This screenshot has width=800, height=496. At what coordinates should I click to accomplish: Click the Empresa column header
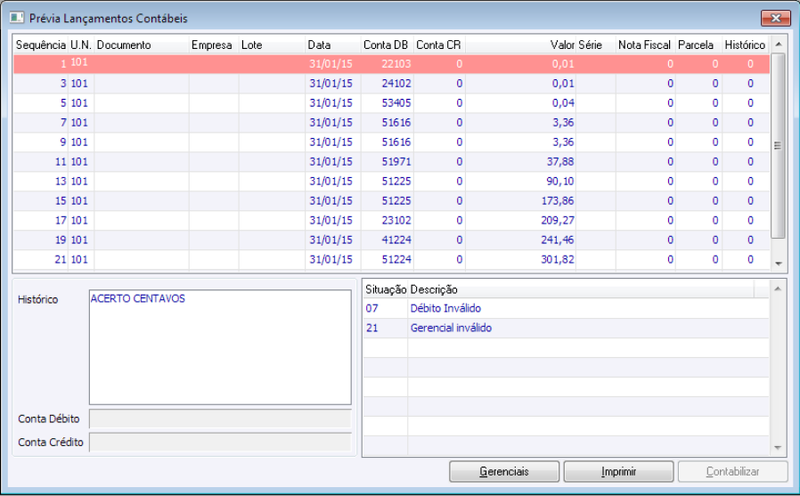click(214, 45)
